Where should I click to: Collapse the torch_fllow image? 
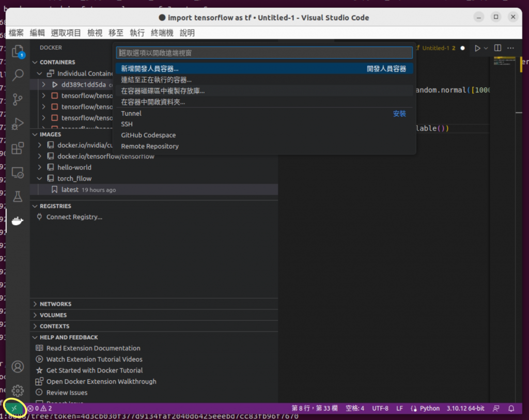39,178
